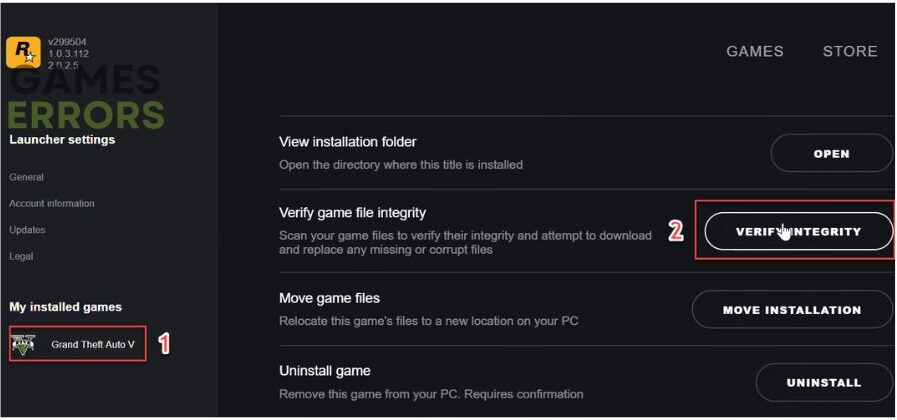The width and height of the screenshot is (897, 420).
Task: Open the Legal settings page
Action: (21, 256)
